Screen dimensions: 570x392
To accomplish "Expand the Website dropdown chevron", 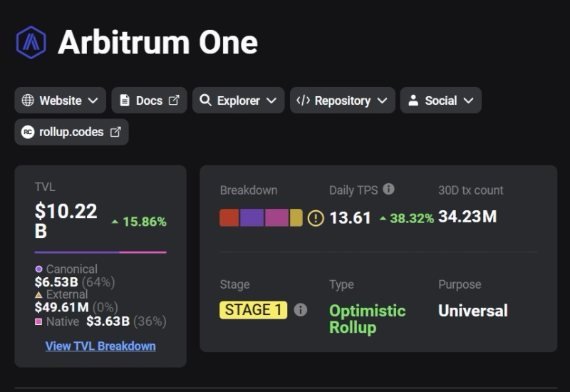I will coord(93,100).
